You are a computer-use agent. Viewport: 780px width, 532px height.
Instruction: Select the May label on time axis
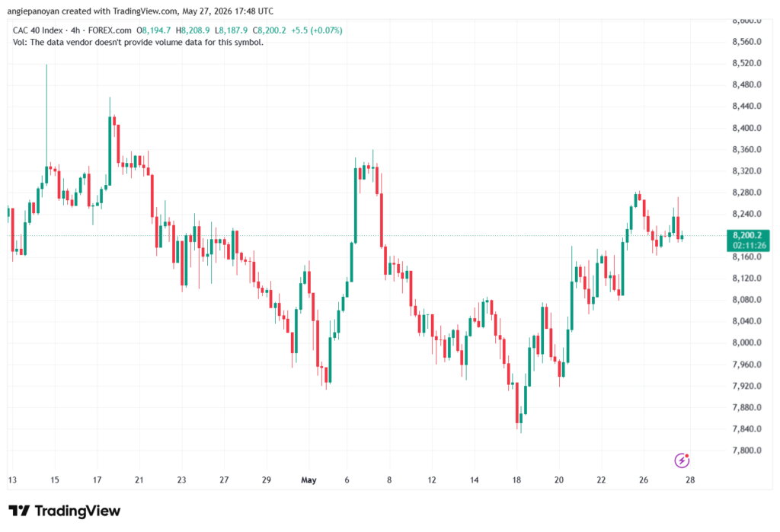click(x=309, y=479)
